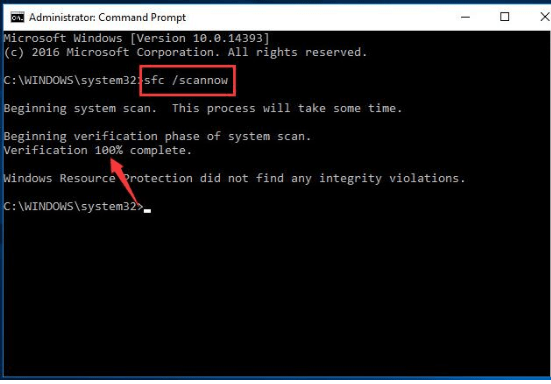Click the Verification 100% complete line
Viewport: 551px width, 384px height.
(98, 150)
